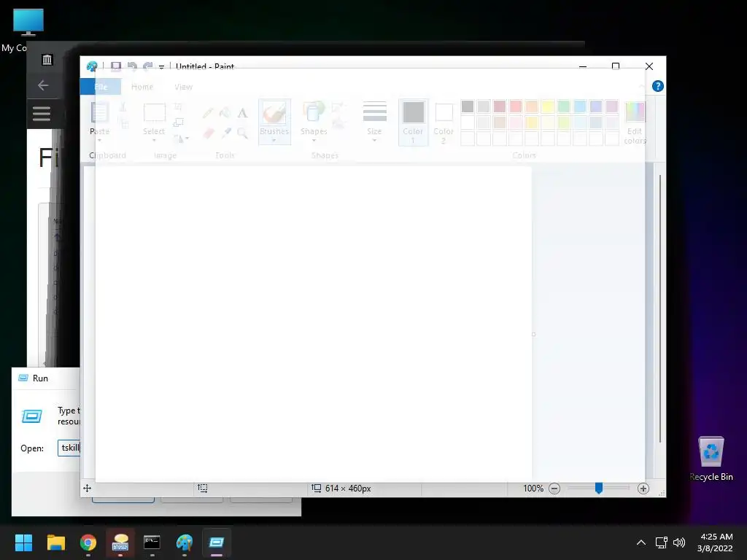Open shape Outline options
Viewport: 747px width, 560px height.
(x=338, y=109)
